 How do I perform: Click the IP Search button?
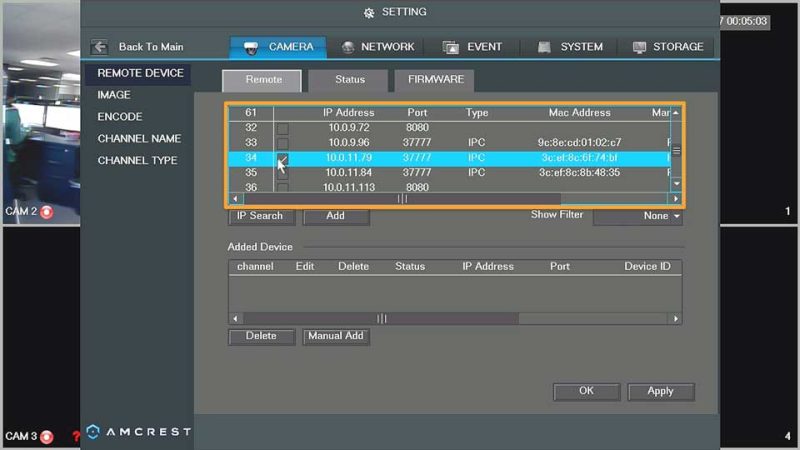click(x=260, y=216)
